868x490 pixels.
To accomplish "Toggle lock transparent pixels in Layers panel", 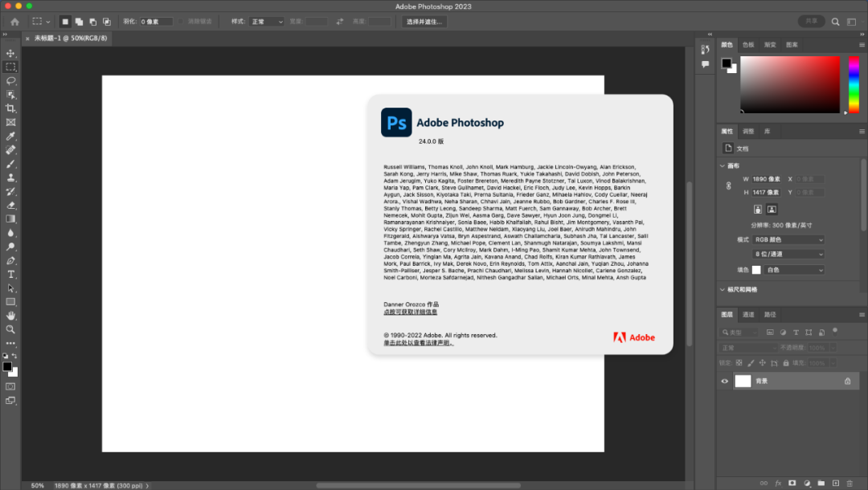I will coord(739,363).
